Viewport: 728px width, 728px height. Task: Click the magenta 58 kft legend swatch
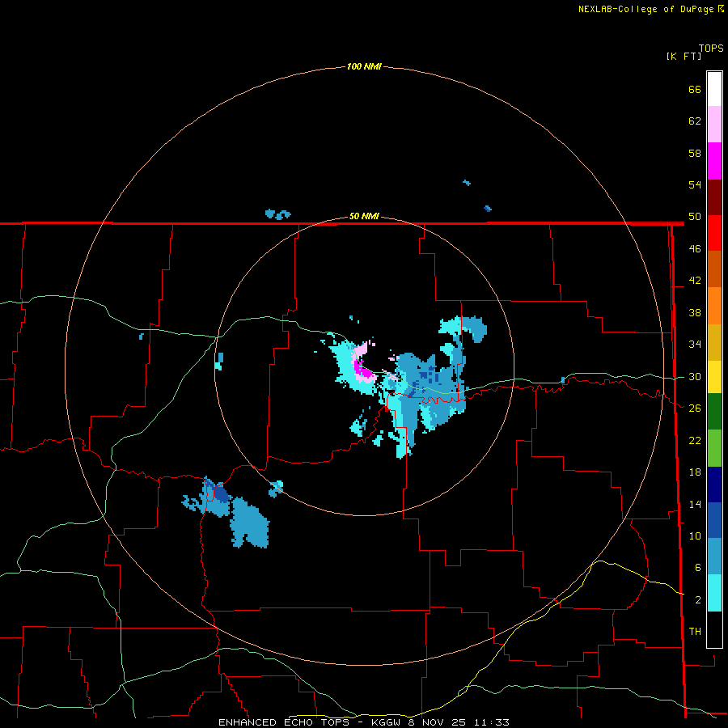tap(714, 161)
